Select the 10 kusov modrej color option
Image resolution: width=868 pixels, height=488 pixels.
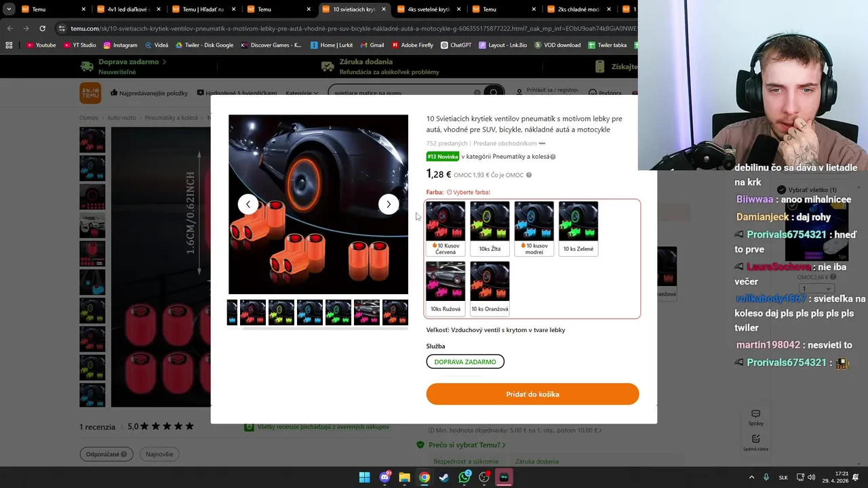click(534, 229)
